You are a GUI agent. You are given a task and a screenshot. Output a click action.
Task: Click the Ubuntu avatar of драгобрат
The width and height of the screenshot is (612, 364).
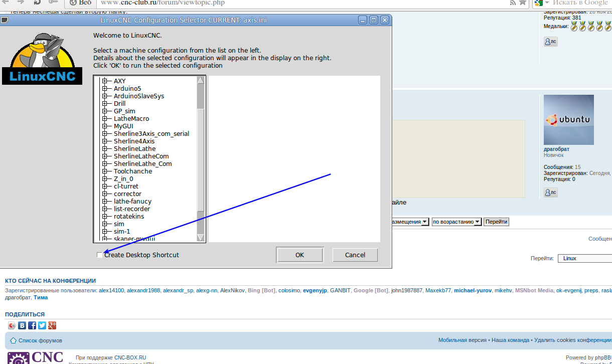[x=569, y=120]
